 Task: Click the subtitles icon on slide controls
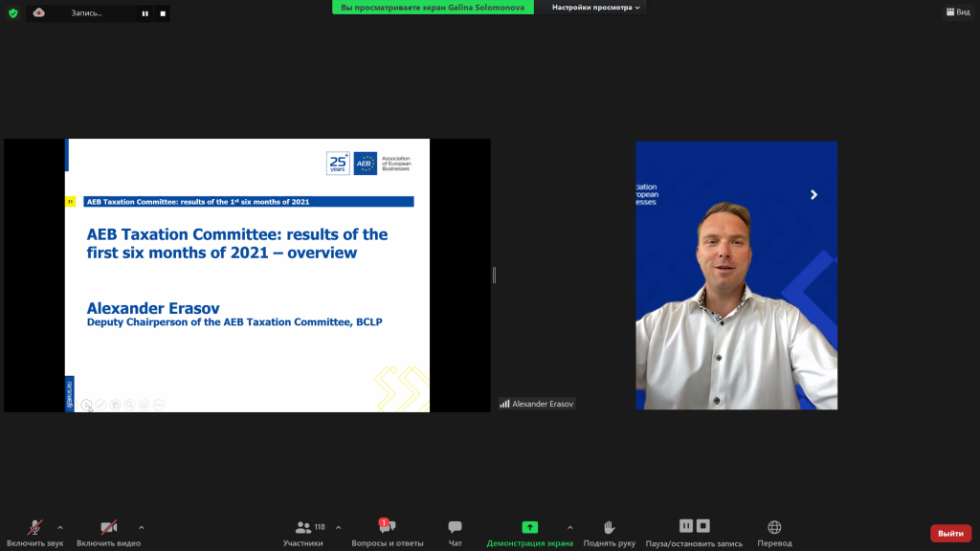(145, 405)
